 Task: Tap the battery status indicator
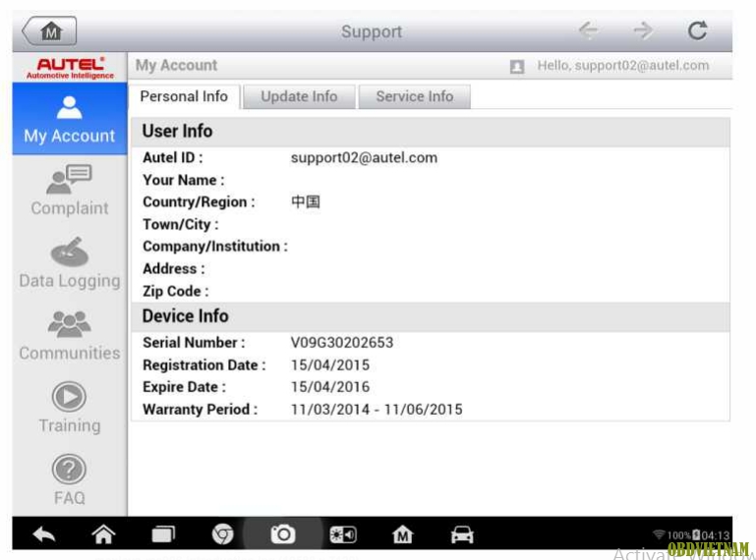[696, 534]
